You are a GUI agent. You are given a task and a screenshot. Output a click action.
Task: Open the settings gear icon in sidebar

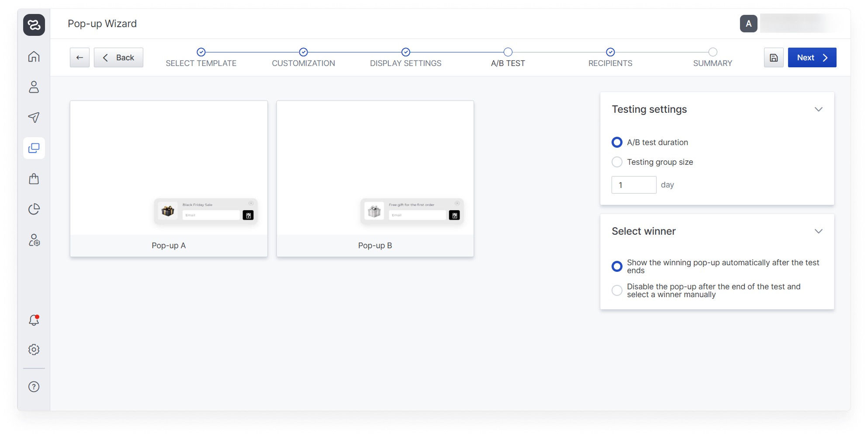click(34, 350)
